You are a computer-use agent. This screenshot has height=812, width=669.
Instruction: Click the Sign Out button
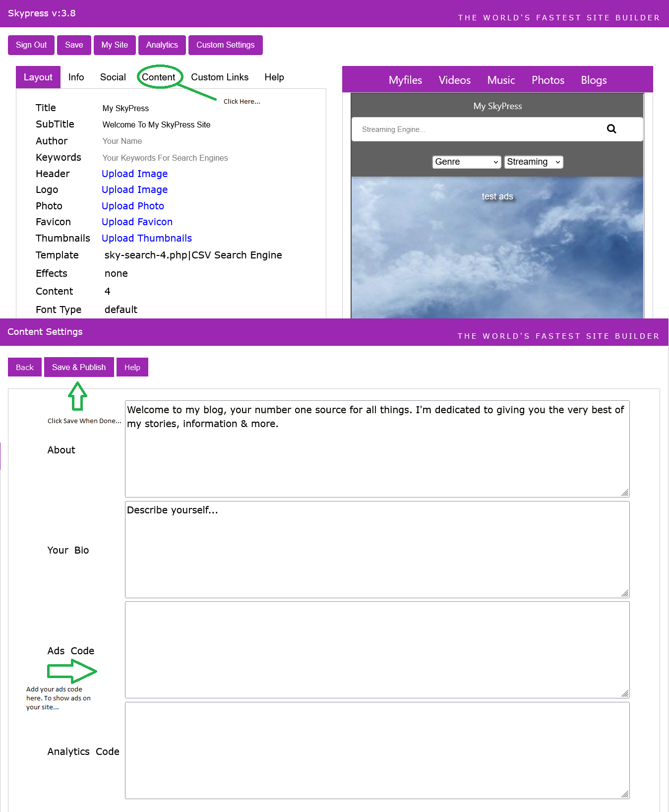[x=31, y=45]
